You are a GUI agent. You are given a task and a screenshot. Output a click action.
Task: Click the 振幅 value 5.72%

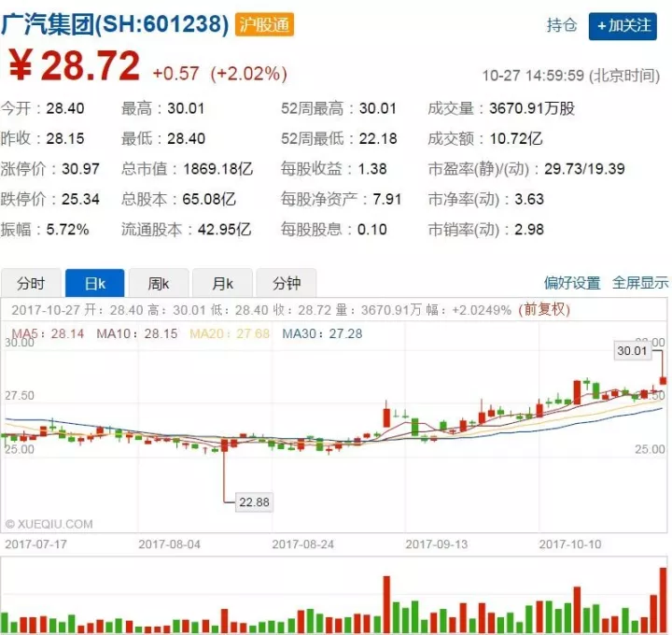pos(68,230)
